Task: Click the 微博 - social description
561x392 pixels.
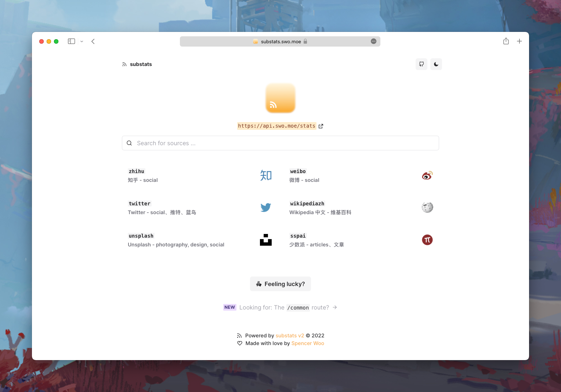Action: [304, 180]
